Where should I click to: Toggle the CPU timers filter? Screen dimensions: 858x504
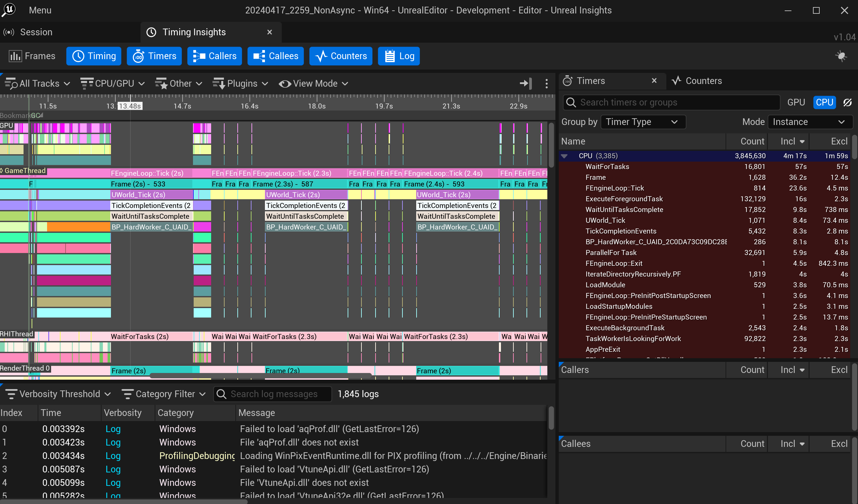pyautogui.click(x=824, y=102)
